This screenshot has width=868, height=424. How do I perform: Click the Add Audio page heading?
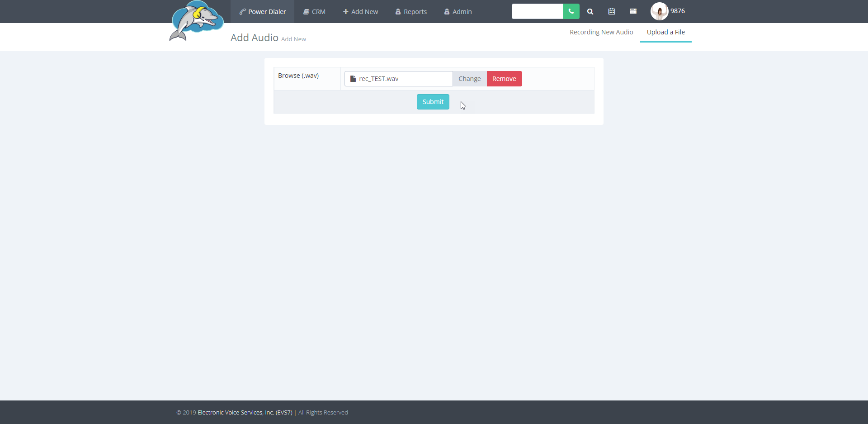click(x=254, y=38)
